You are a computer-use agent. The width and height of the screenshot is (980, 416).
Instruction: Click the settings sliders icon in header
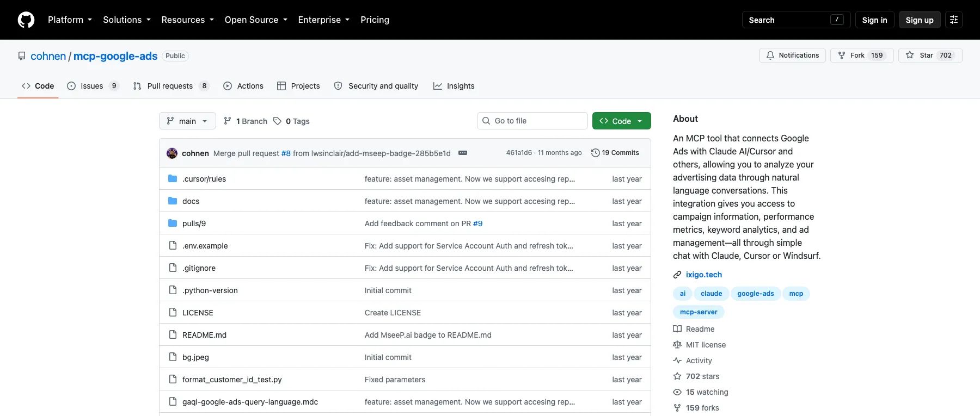pyautogui.click(x=954, y=20)
